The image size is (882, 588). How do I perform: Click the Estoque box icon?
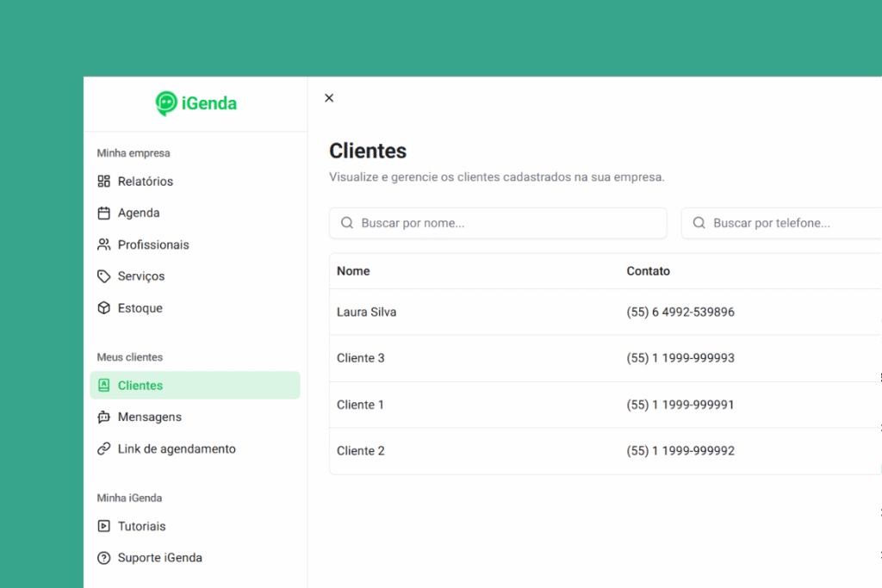coord(103,308)
